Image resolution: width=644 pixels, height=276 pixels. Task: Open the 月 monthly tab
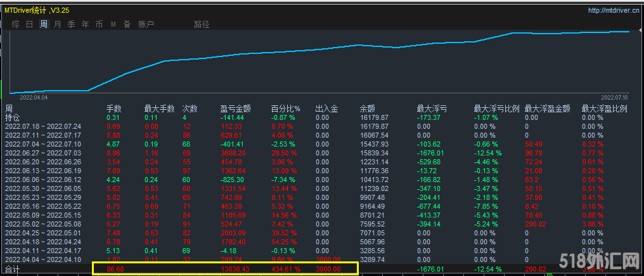tap(58, 24)
